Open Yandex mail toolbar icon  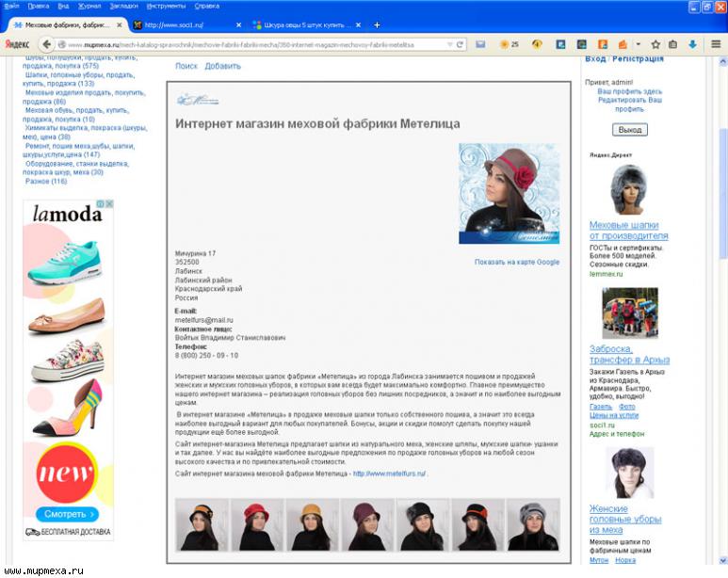point(480,44)
